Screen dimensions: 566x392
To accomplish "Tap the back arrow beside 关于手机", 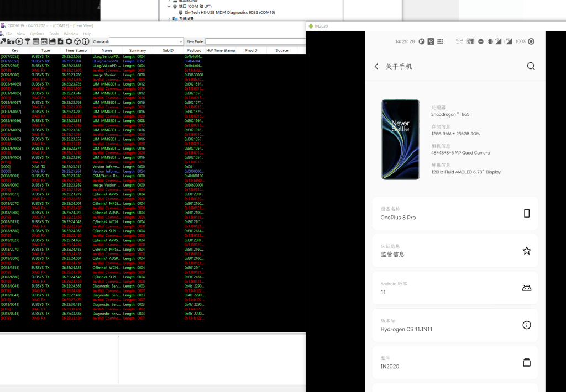I will pos(376,66).
